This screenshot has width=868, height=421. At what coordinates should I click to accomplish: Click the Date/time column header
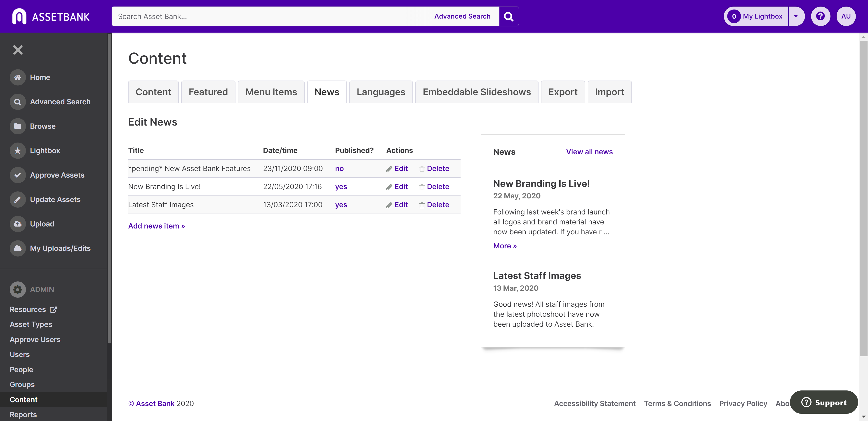(280, 150)
